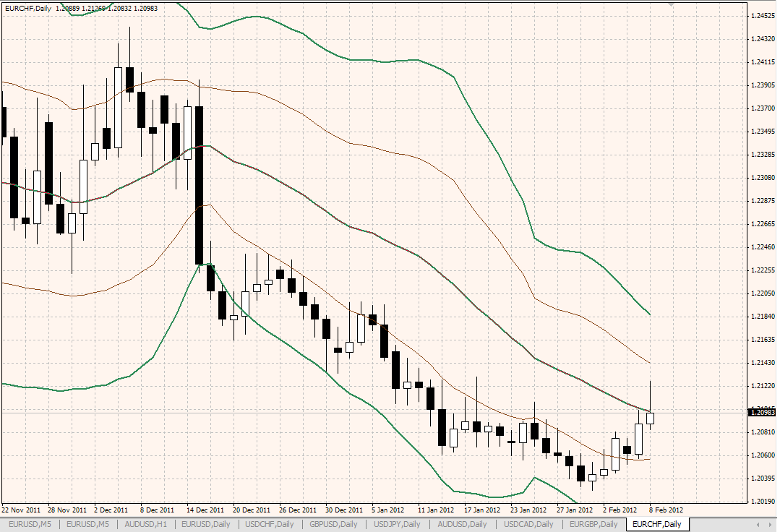Image resolution: width=780 pixels, height=532 pixels.
Task: Click the 1.23080 price axis label
Action: coord(763,178)
